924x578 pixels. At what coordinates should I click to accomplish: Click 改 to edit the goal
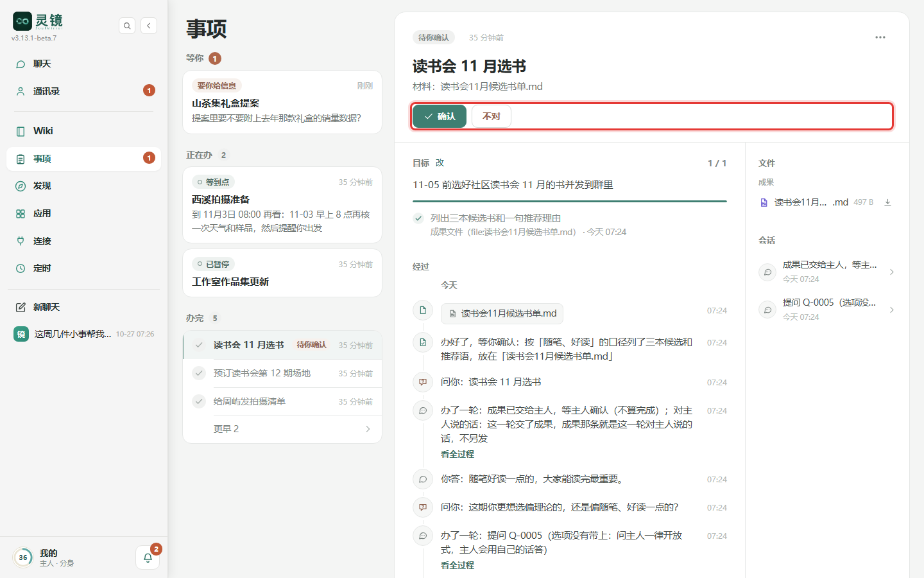tap(440, 163)
